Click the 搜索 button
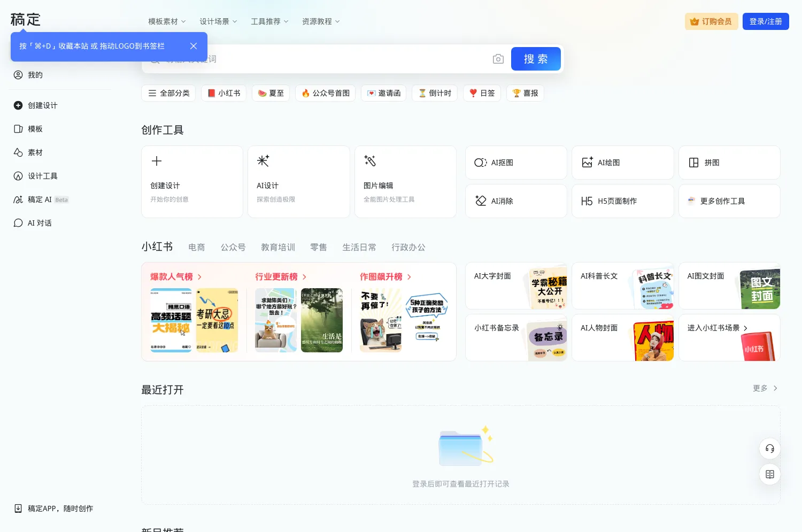The image size is (802, 532). pyautogui.click(x=536, y=59)
